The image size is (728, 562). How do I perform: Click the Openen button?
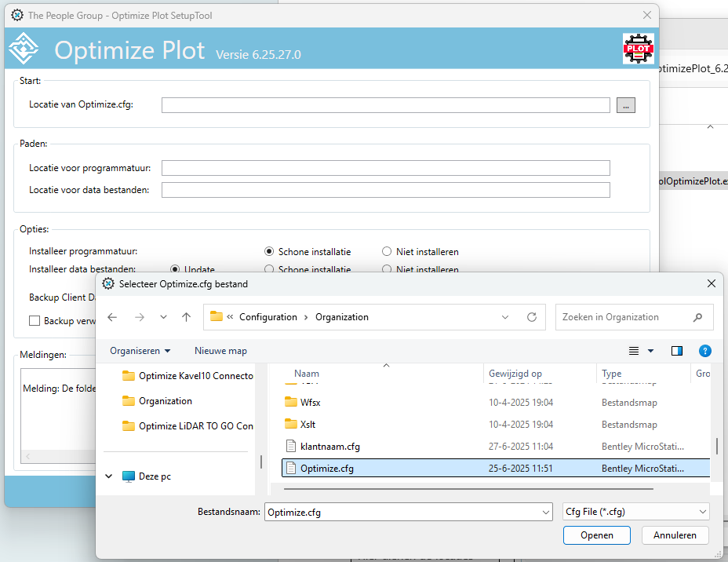[597, 535]
